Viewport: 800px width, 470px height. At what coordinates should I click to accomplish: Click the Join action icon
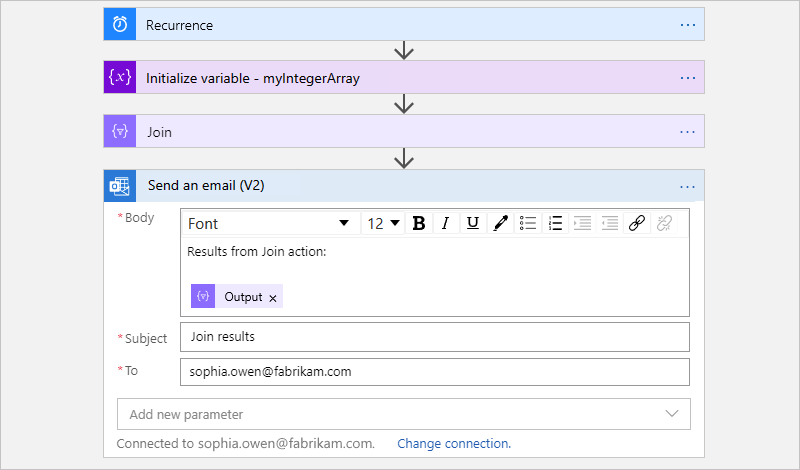pyautogui.click(x=120, y=131)
